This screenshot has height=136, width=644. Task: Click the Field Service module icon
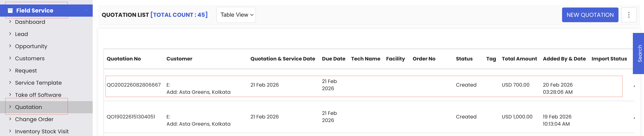pos(10,10)
